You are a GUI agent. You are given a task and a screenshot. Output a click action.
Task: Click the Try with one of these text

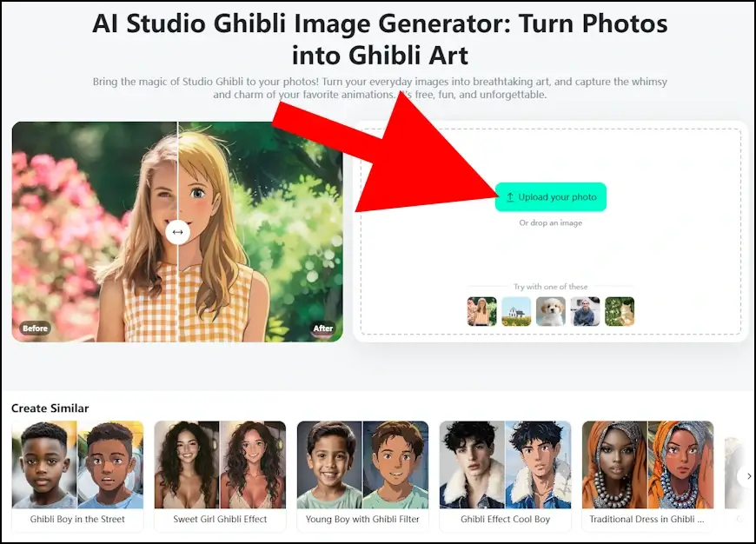pyautogui.click(x=551, y=287)
